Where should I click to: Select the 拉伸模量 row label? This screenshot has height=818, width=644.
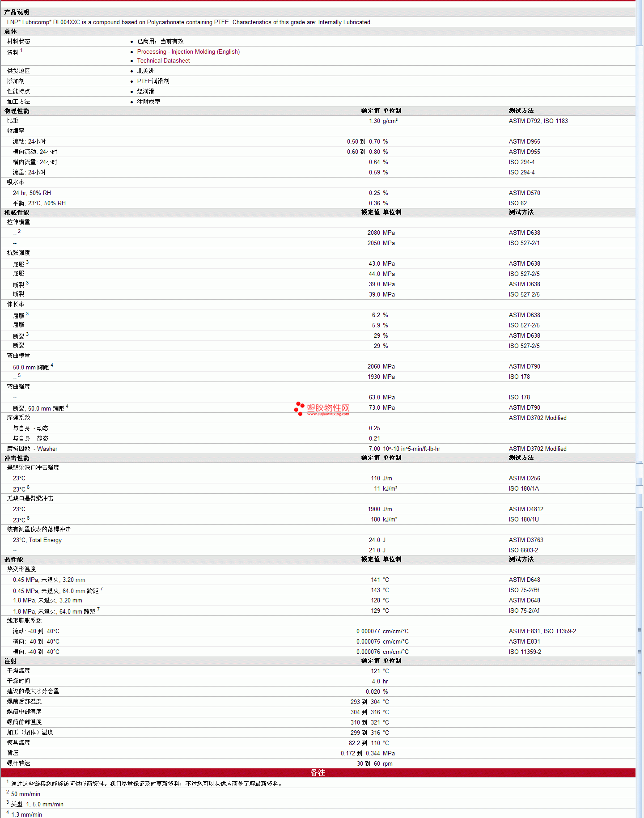coord(19,222)
